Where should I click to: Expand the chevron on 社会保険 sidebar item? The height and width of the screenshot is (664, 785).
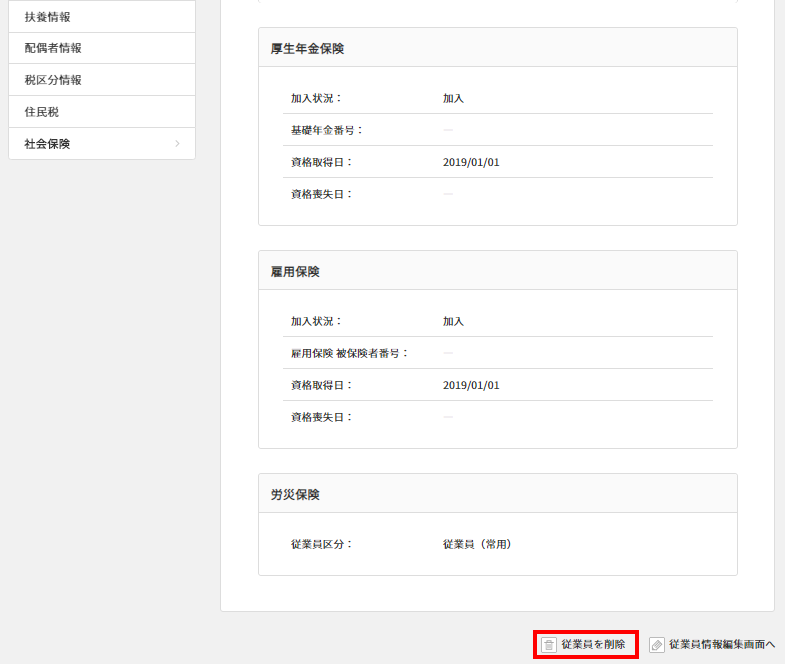(x=177, y=144)
